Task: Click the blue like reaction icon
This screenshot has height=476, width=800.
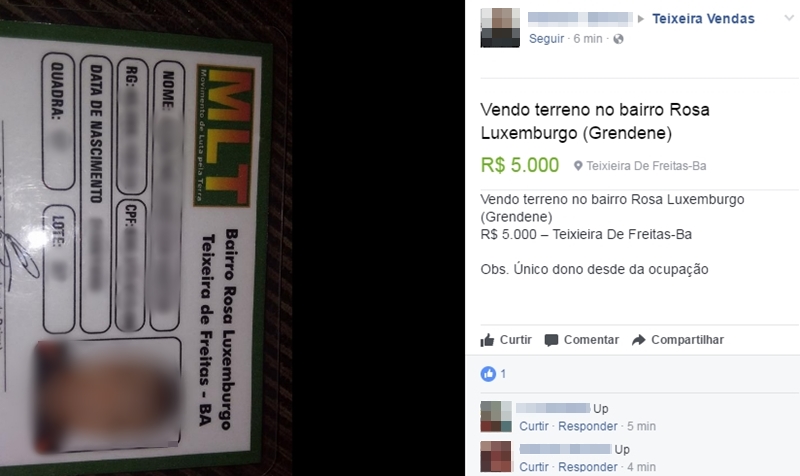Action: point(488,374)
